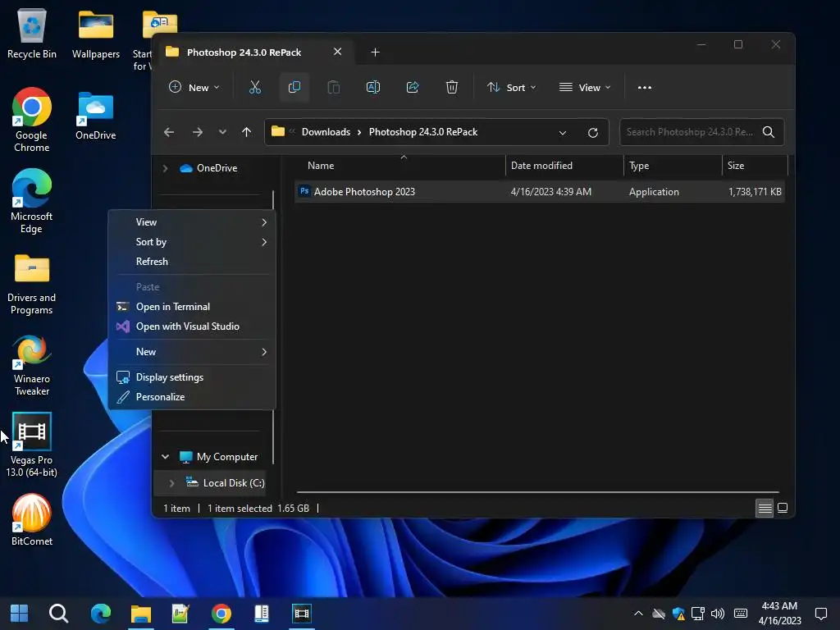The height and width of the screenshot is (630, 840).
Task: Switch to large thumbnails view icon in status bar
Action: (783, 507)
